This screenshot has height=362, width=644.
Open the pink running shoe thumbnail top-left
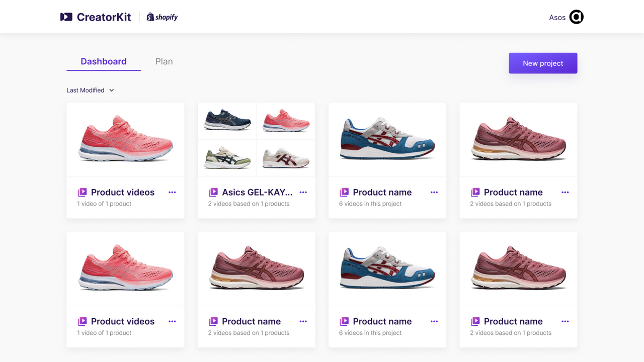tap(125, 139)
